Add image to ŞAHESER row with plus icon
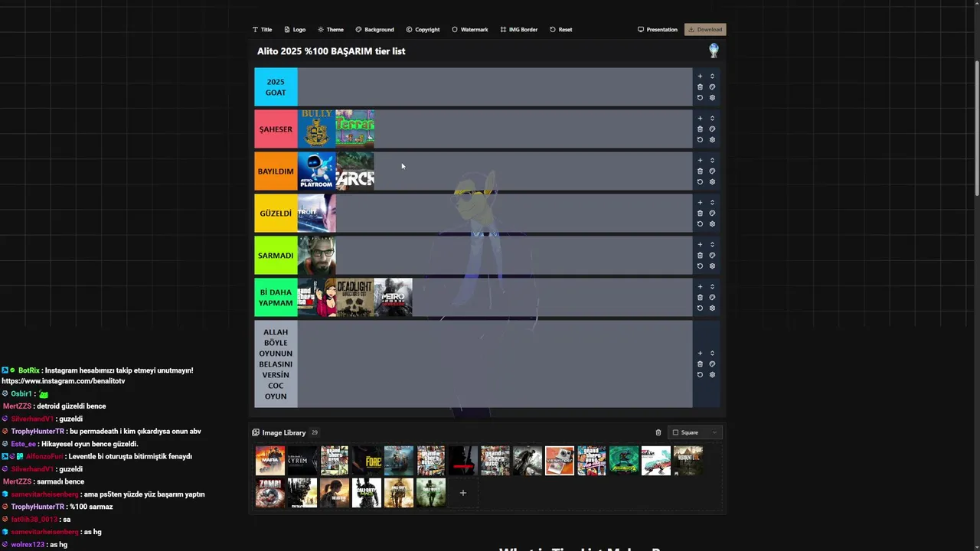Viewport: 980px width, 551px height. click(700, 118)
